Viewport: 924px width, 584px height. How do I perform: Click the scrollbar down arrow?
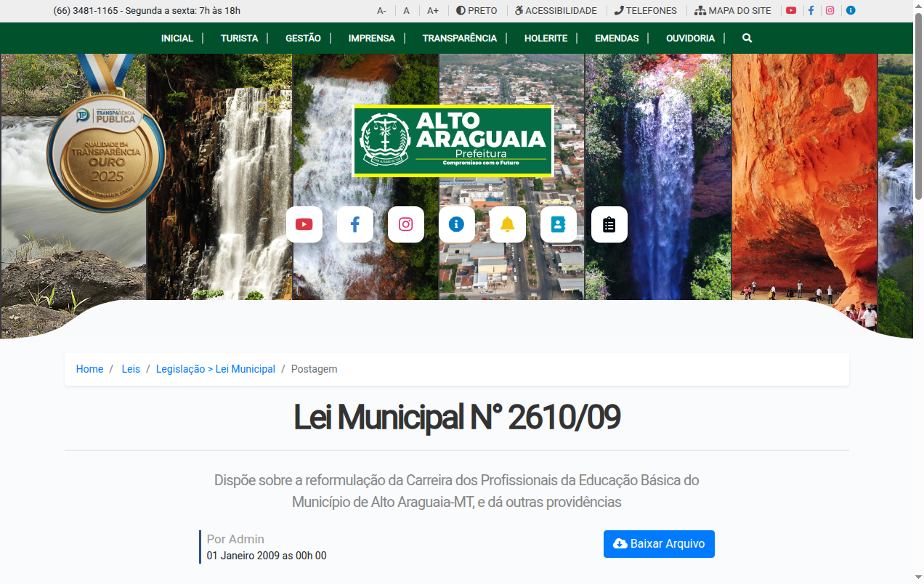pyautogui.click(x=918, y=578)
